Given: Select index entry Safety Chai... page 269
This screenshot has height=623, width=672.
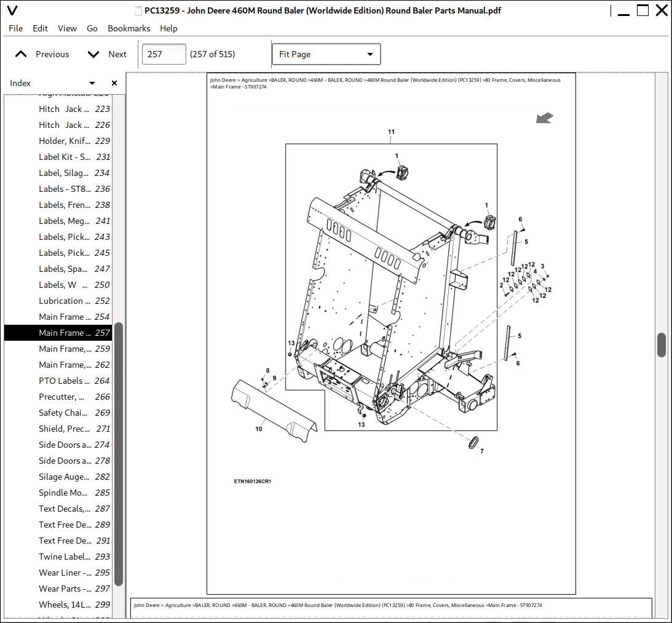Looking at the screenshot, I should coord(58,413).
